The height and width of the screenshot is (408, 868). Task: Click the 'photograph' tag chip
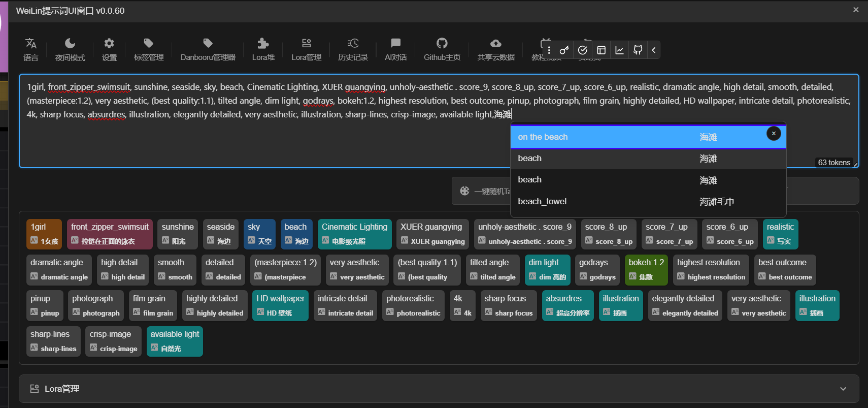click(x=96, y=306)
